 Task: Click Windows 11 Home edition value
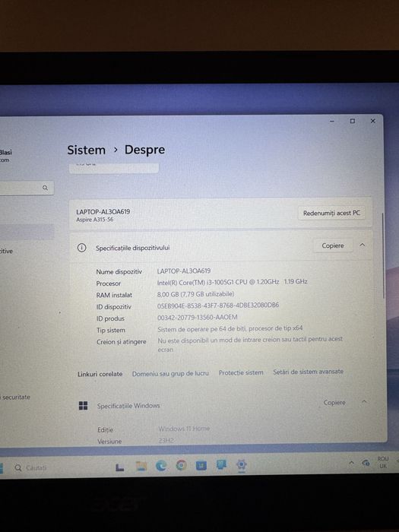(184, 429)
